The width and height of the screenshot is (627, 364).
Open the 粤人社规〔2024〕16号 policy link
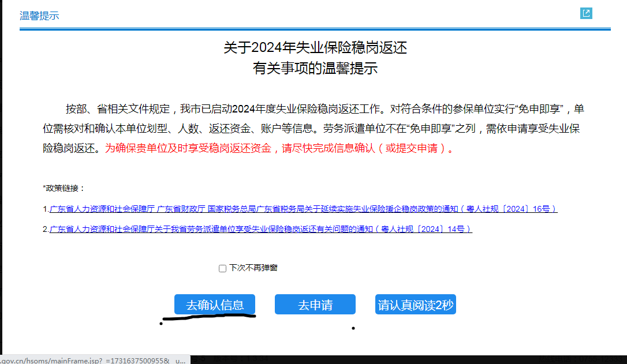(x=303, y=209)
